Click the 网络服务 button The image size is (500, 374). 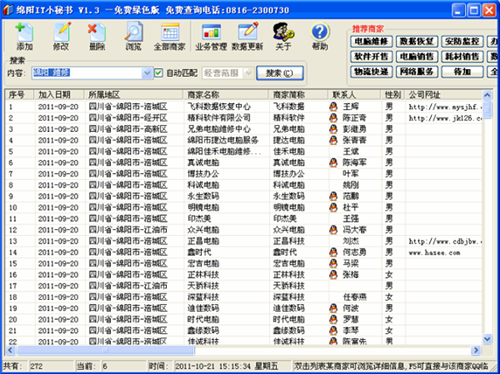(417, 71)
